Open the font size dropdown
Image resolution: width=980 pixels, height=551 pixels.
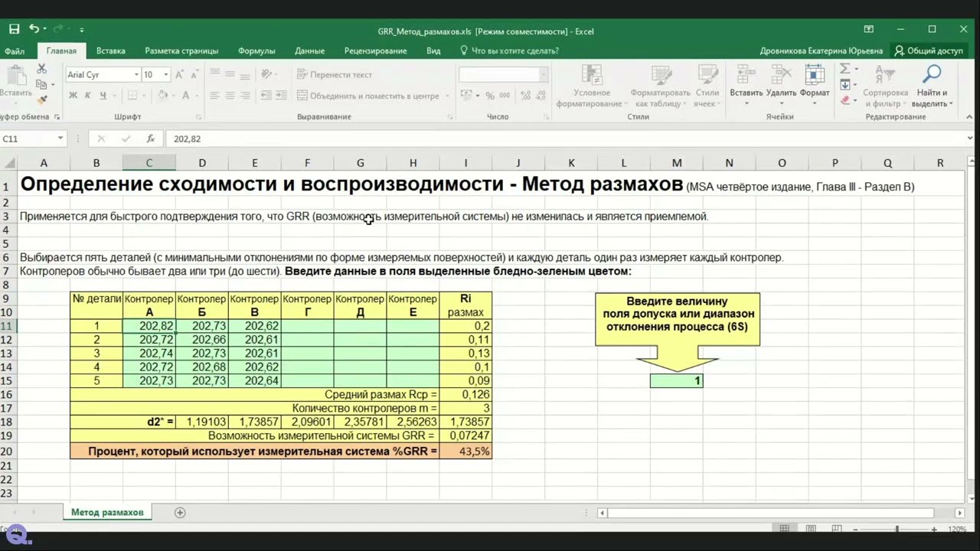click(168, 74)
